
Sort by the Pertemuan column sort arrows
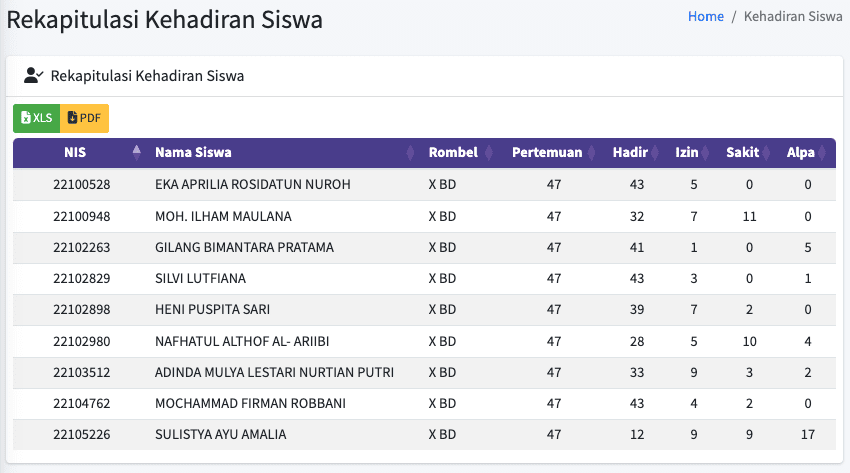coord(591,153)
